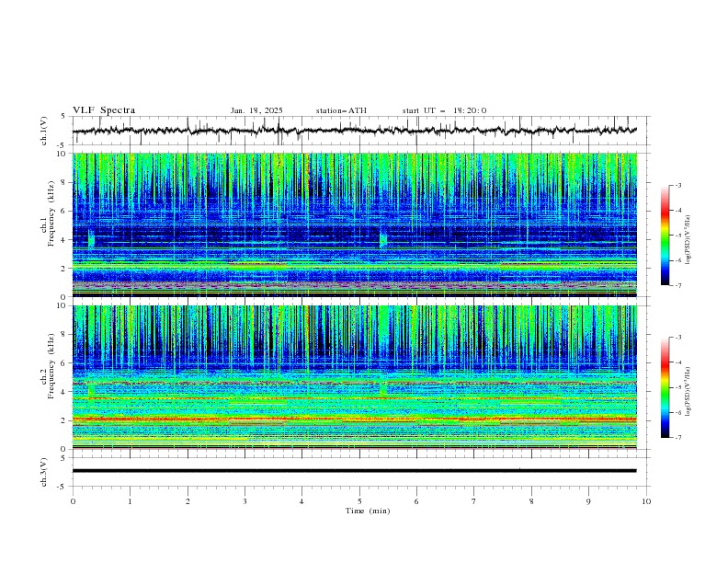Image resolution: width=728 pixels, height=563 pixels.
Task: Click the "10" tick on the time axis
Action: (x=646, y=501)
